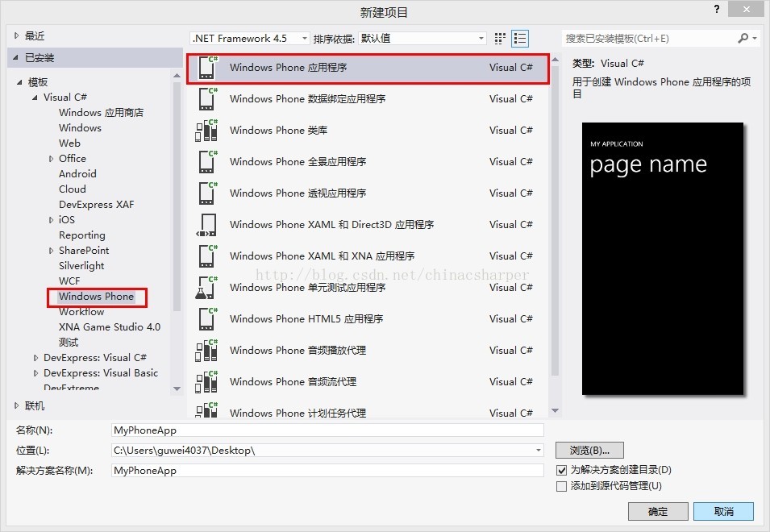Click Windows Phone 类库 template icon

tap(206, 131)
